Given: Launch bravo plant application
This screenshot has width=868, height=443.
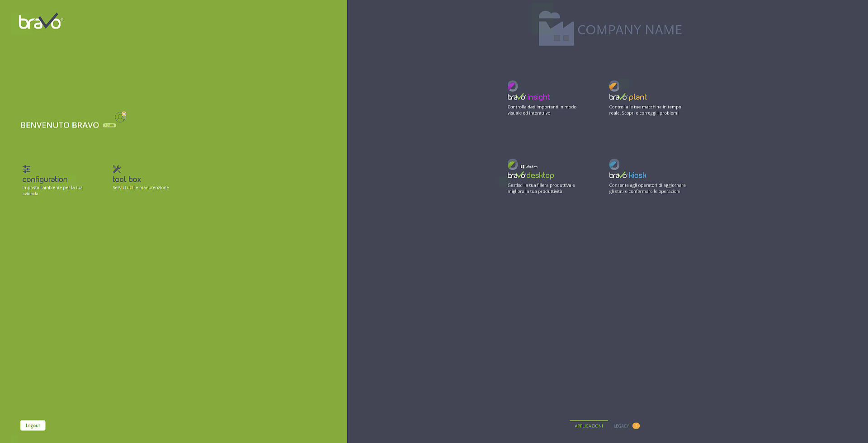Looking at the screenshot, I should (628, 97).
